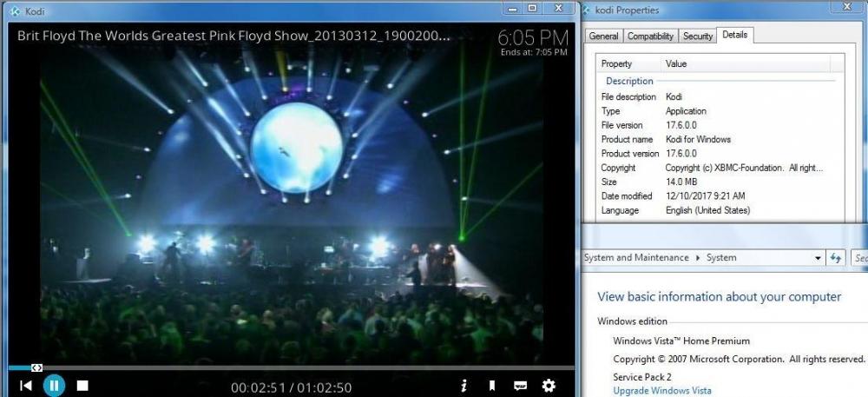This screenshot has width=868, height=397.
Task: Expand the address bar history dropdown arrow
Action: point(818,258)
